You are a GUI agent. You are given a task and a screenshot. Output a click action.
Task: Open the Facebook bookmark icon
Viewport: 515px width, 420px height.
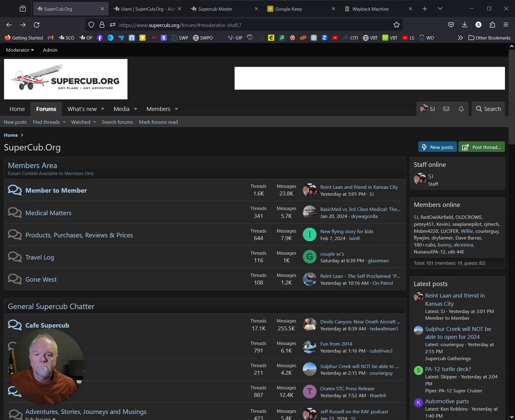pos(100,38)
